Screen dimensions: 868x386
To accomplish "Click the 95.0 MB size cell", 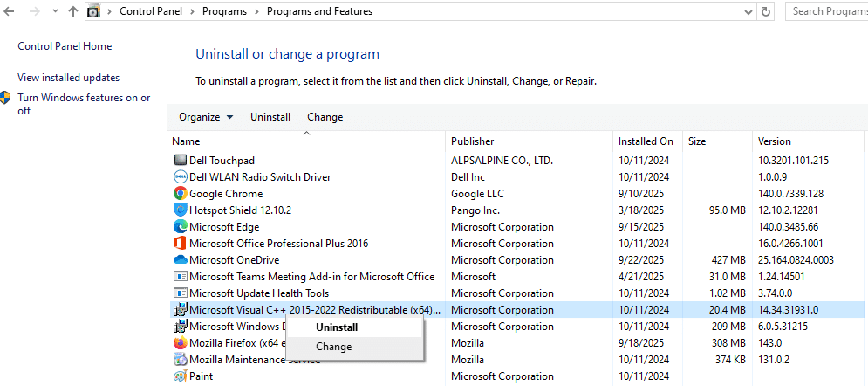I will coord(727,210).
